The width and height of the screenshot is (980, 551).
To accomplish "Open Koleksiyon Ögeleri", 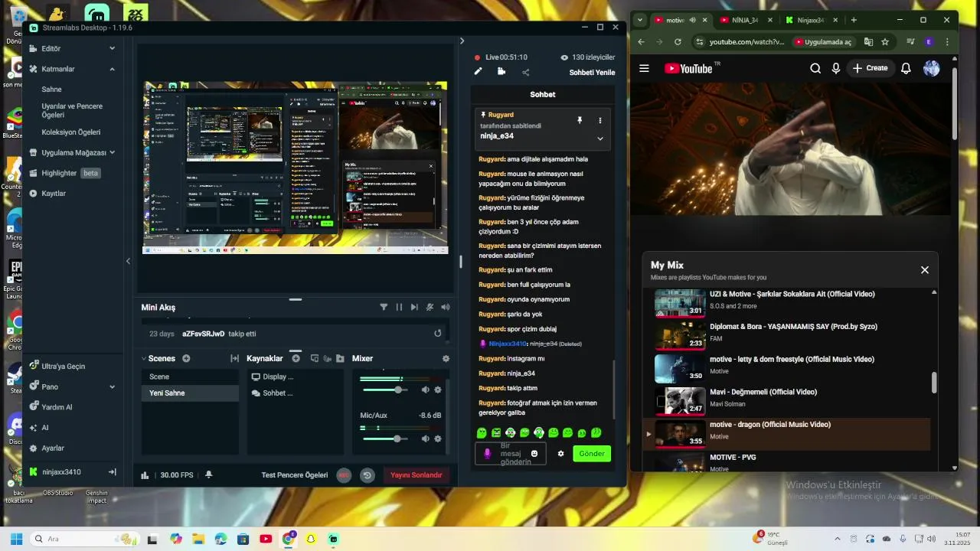I will pos(71,132).
